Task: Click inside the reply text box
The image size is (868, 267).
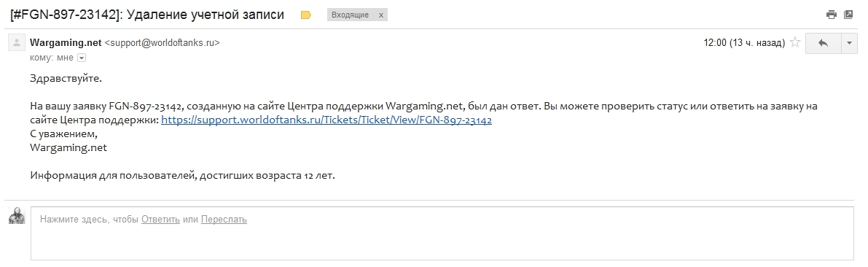Action: coord(442,233)
